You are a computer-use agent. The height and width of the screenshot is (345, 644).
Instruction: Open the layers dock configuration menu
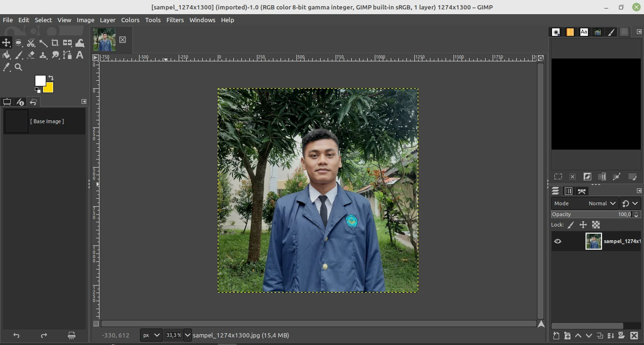coord(639,191)
